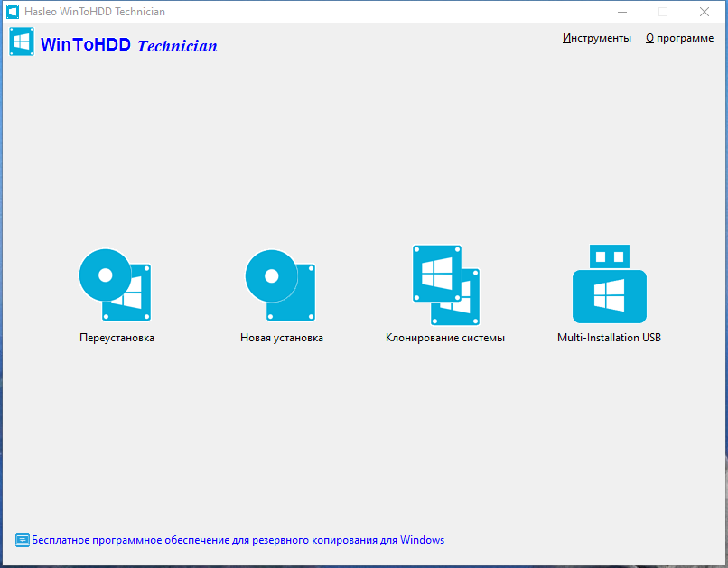
Task: Start a fresh install via the Новая установка disc icon
Action: coord(280,284)
